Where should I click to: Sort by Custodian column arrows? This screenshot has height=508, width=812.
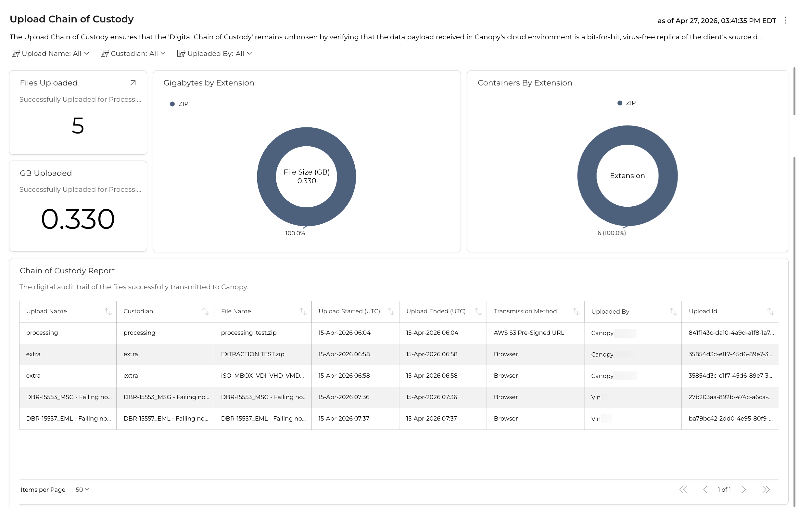point(205,311)
